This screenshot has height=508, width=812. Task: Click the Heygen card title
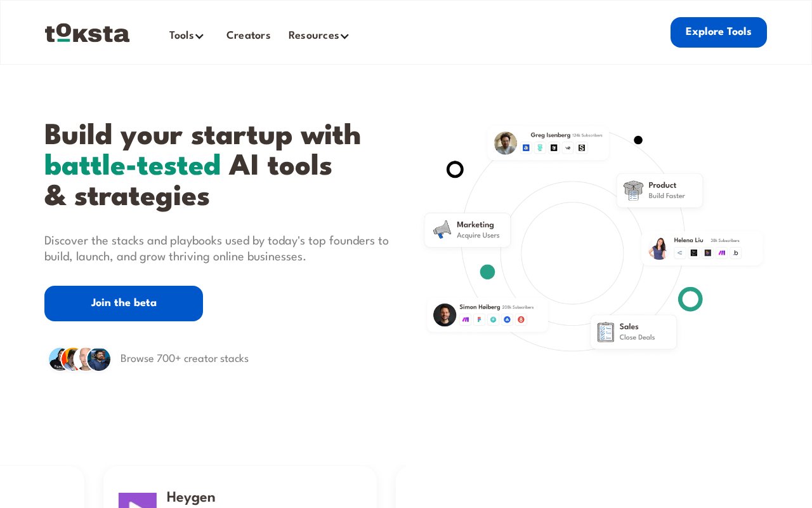[x=191, y=497]
